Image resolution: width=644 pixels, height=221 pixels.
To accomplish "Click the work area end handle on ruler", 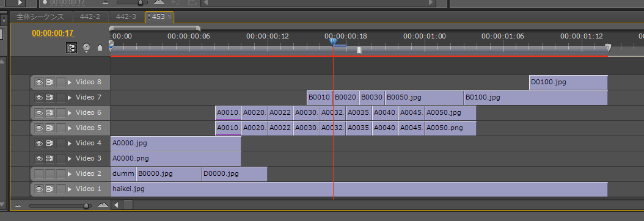I will coord(609,48).
